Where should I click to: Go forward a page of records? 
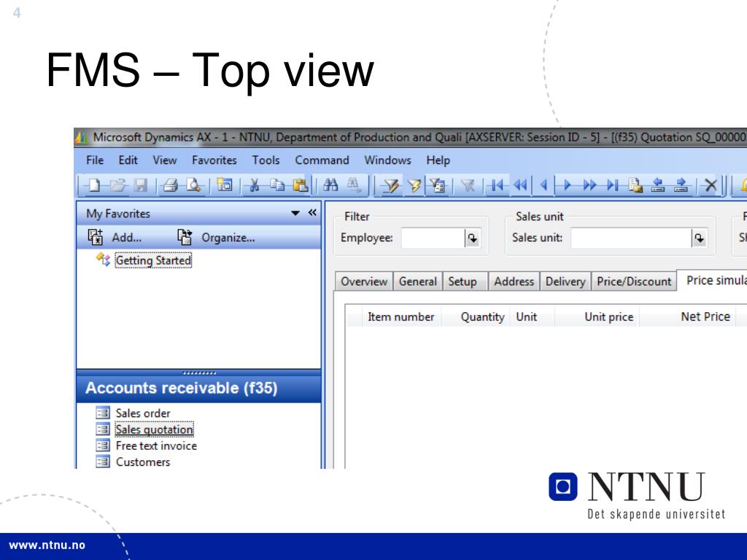589,184
